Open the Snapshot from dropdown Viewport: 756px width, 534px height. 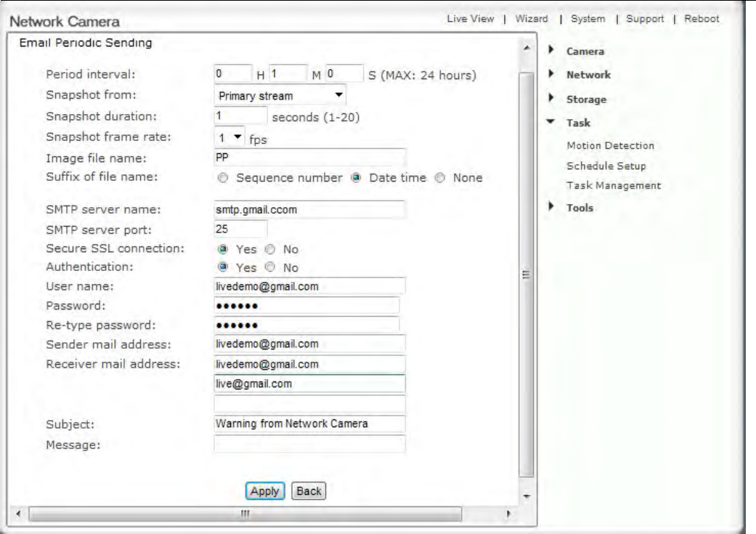[280, 95]
